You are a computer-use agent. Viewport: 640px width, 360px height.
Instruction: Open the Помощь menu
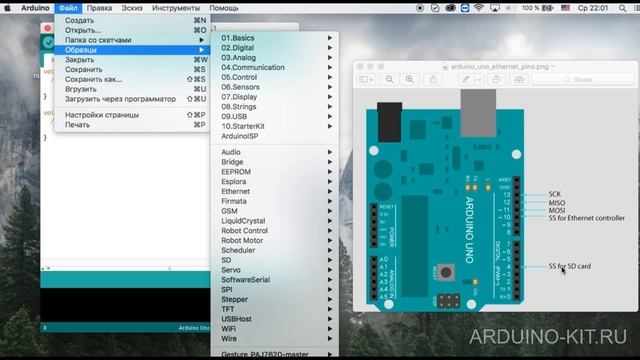224,8
